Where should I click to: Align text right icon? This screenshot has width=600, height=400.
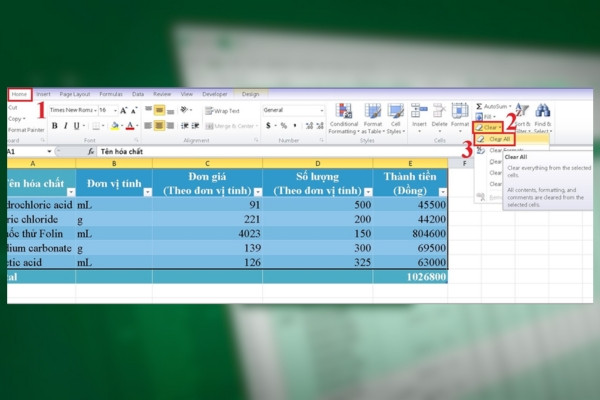coord(171,126)
